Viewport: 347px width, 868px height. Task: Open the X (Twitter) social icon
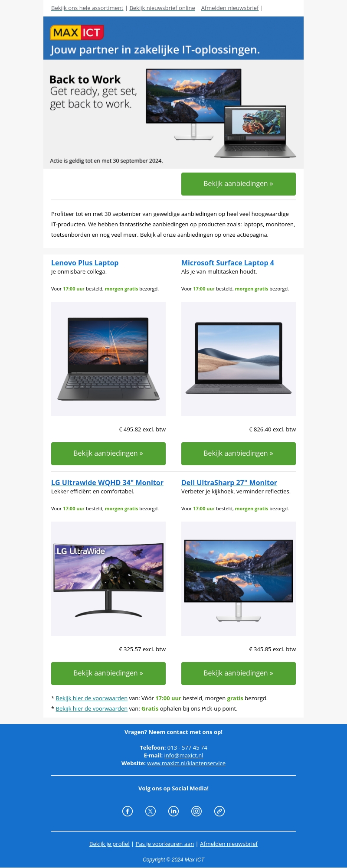click(x=151, y=811)
